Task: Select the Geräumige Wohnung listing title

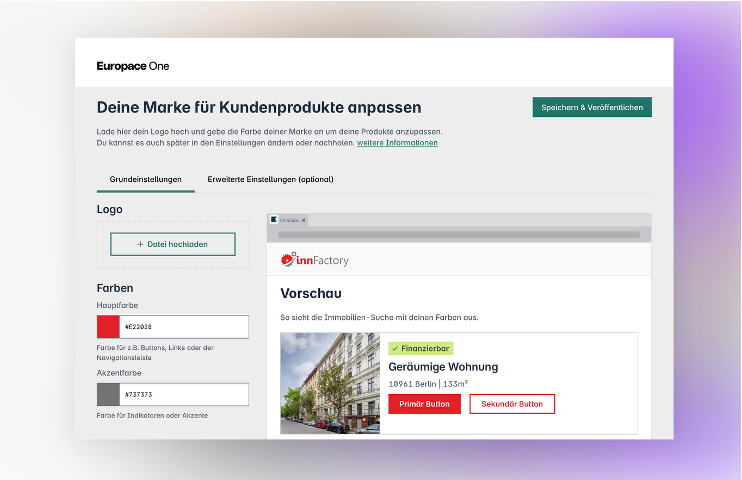Action: [443, 367]
